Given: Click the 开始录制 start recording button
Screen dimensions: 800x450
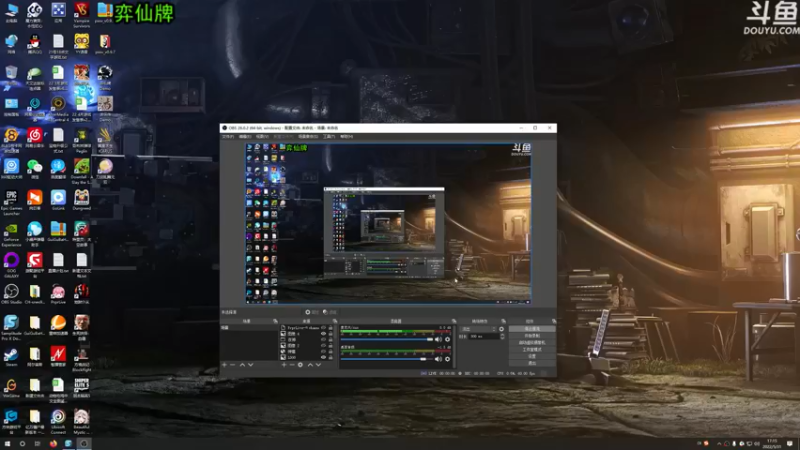Looking at the screenshot, I should [532, 336].
